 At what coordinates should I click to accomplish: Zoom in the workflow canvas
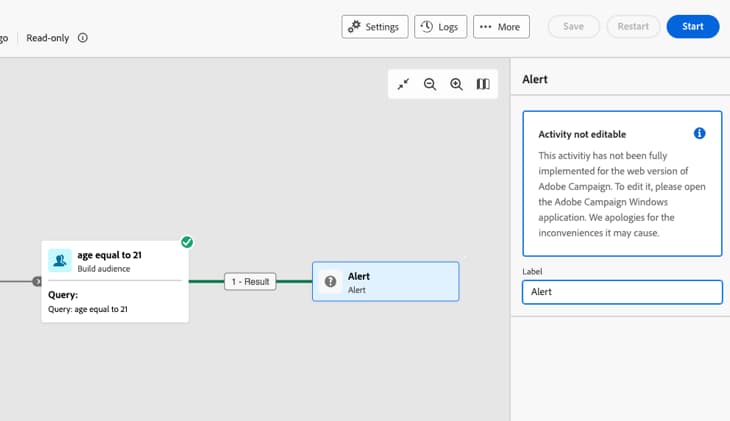pos(456,84)
